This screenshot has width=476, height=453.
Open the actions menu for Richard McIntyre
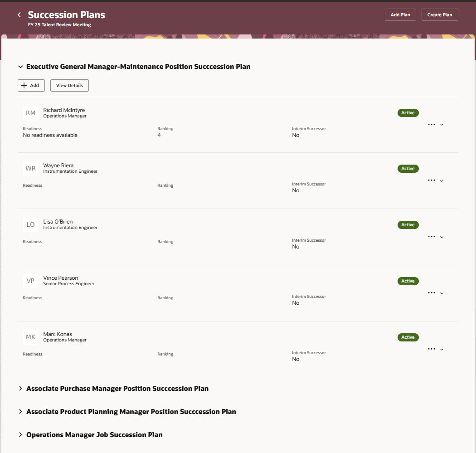tap(431, 124)
